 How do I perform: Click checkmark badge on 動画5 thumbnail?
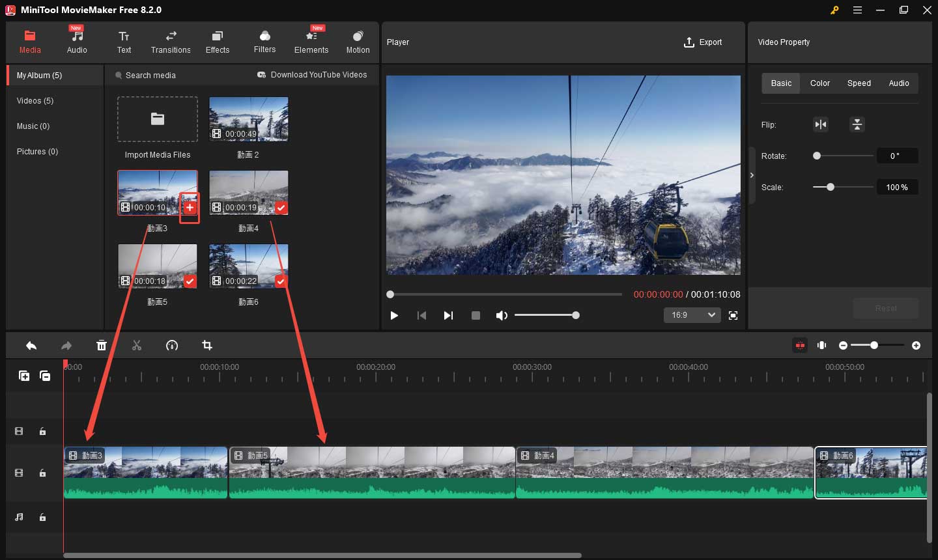pos(190,281)
